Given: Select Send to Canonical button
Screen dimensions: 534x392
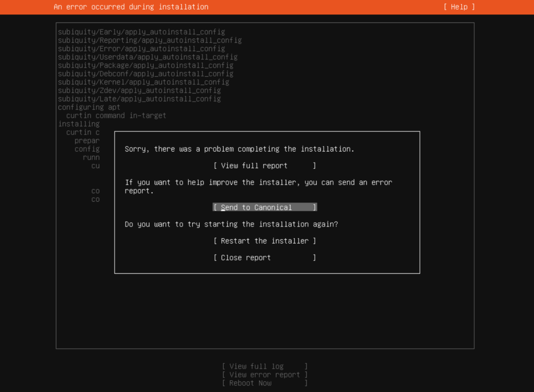Looking at the screenshot, I should coord(265,207).
